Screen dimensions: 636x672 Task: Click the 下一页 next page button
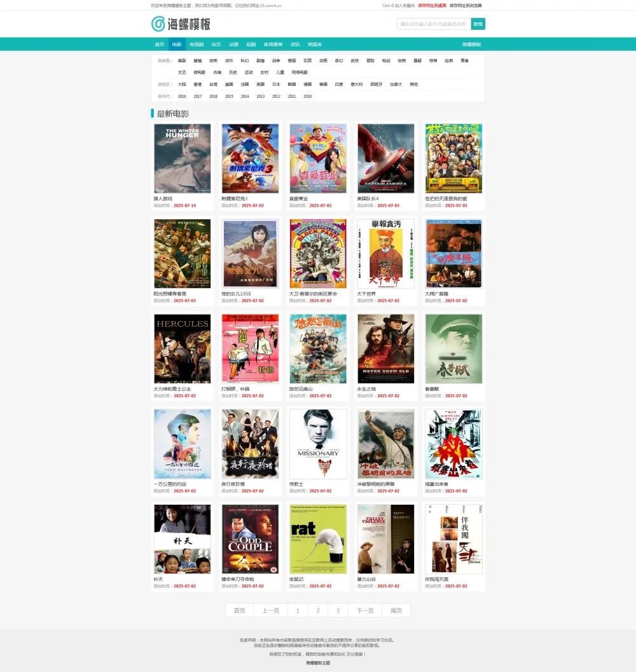(366, 611)
